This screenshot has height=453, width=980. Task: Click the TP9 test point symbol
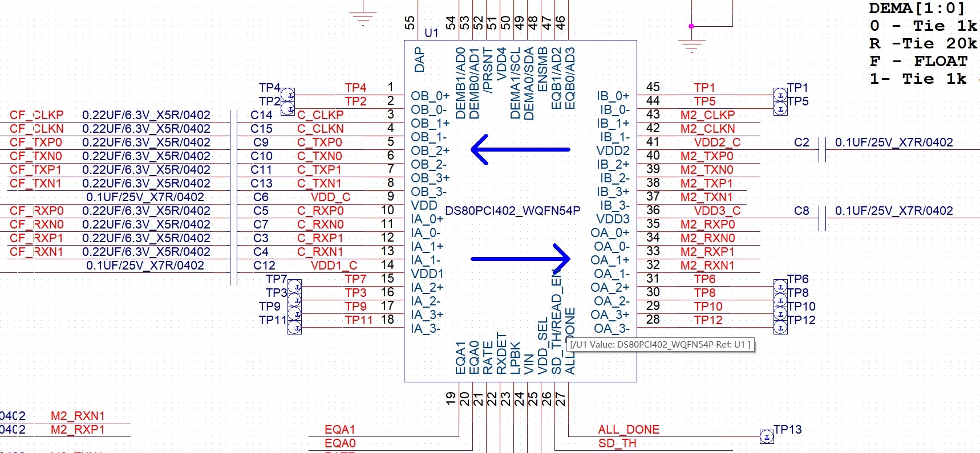pos(294,313)
